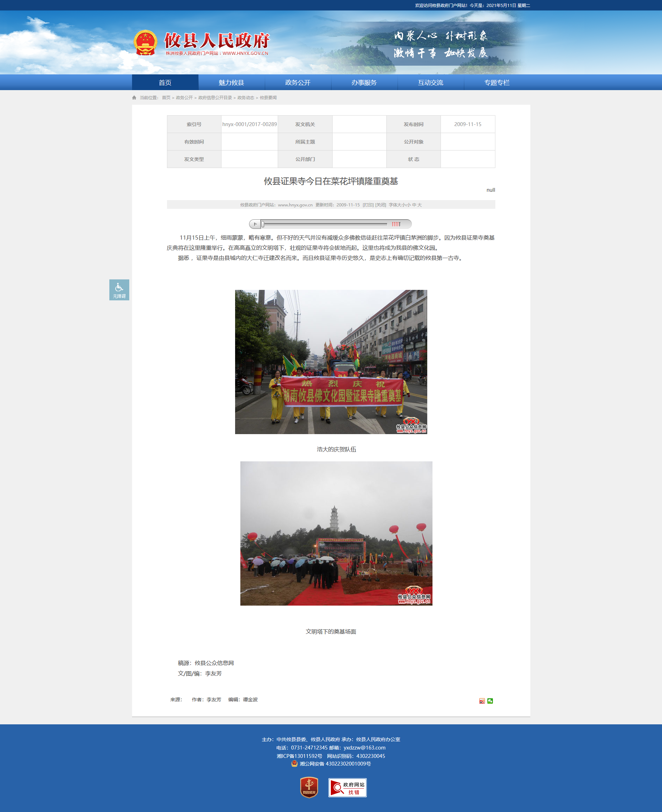
Task: Set font size to 大
Action: point(420,205)
